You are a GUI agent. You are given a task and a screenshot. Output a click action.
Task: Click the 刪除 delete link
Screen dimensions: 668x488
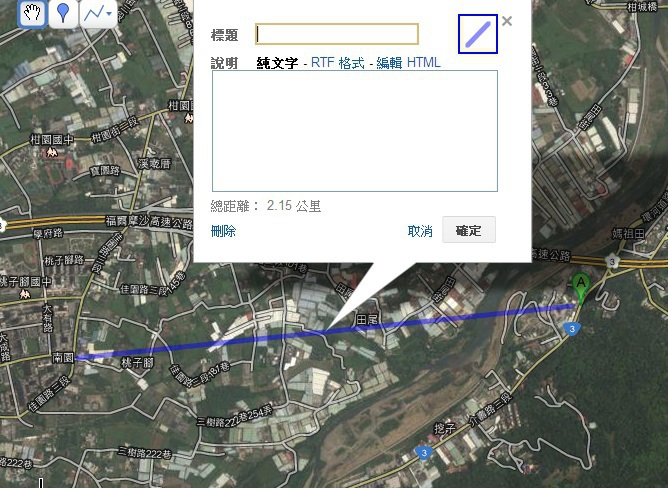click(223, 231)
